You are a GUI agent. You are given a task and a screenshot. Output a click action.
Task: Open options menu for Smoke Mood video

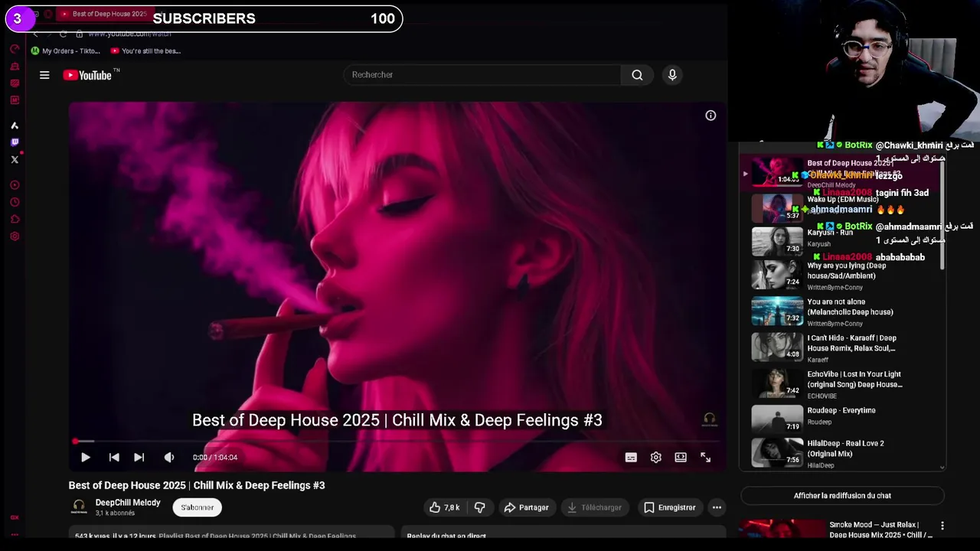[942, 527]
